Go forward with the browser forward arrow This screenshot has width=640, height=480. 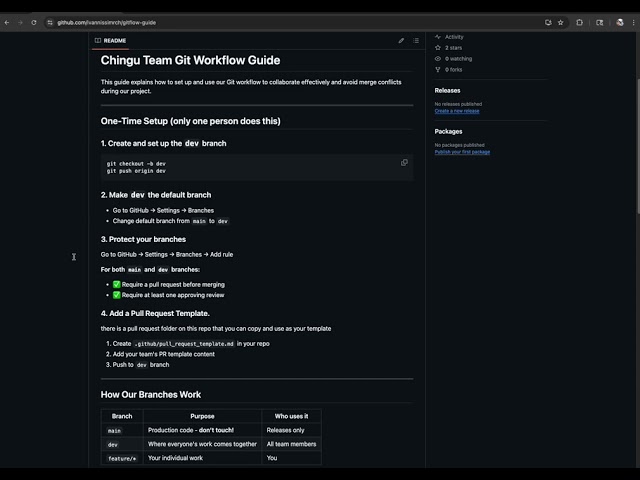20,23
